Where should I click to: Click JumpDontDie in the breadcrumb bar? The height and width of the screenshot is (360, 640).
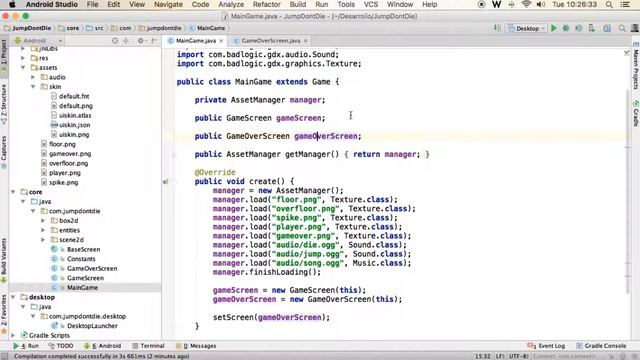tap(27, 28)
